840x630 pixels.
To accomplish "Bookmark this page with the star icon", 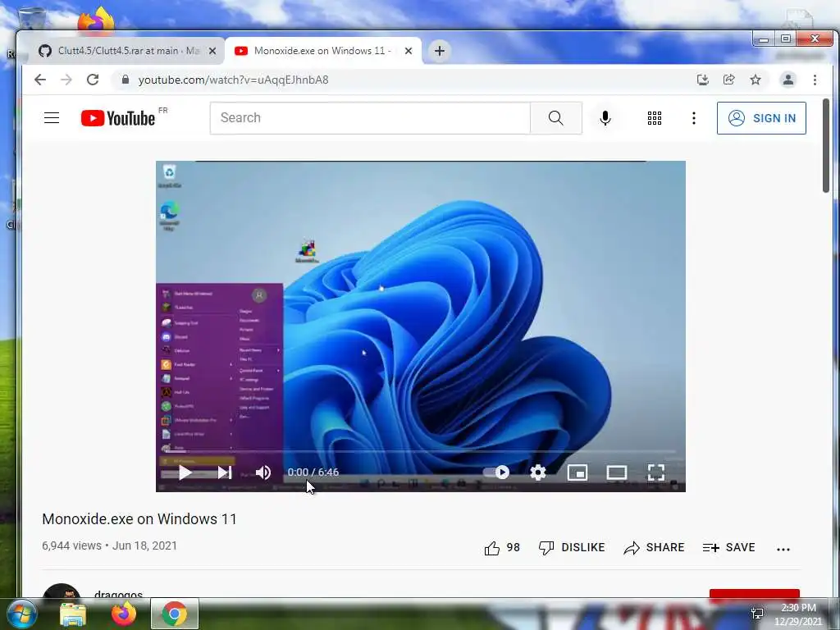I will coord(756,80).
